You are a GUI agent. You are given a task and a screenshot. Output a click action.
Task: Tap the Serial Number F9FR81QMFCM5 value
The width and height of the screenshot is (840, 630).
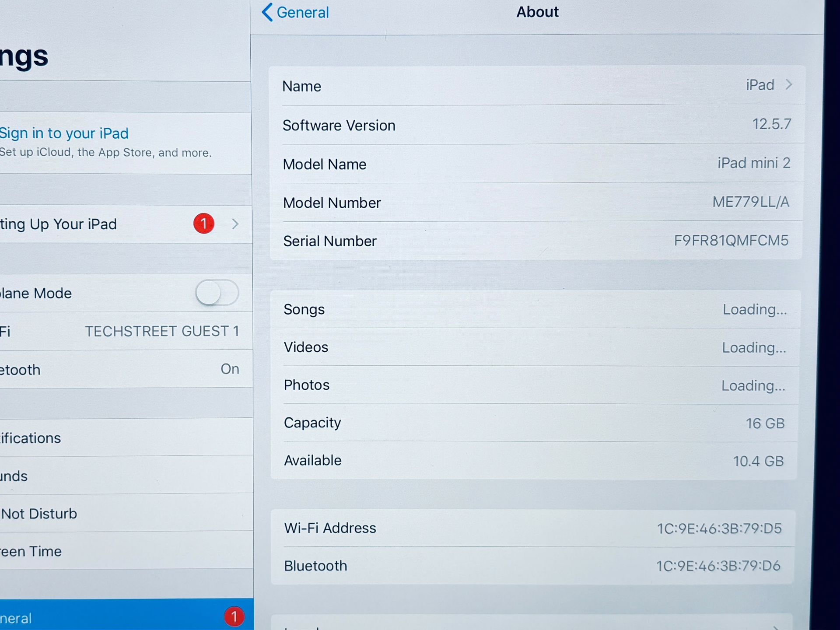click(731, 241)
